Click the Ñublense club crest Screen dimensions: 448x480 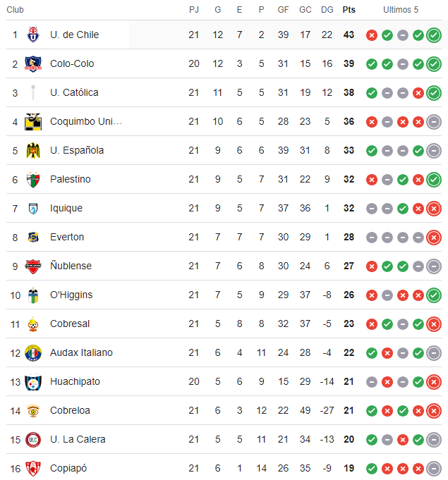pyautogui.click(x=33, y=266)
